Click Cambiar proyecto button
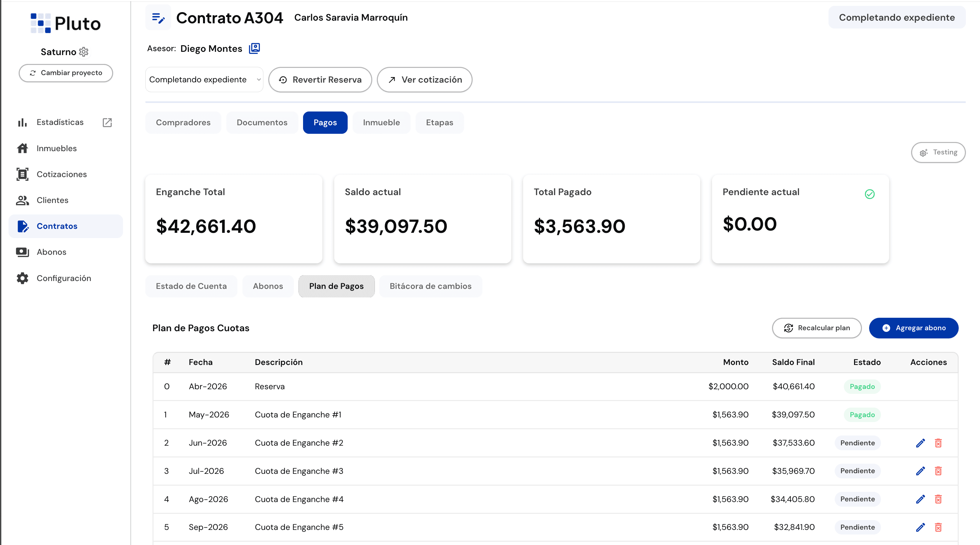This screenshot has width=980, height=545. (x=66, y=73)
